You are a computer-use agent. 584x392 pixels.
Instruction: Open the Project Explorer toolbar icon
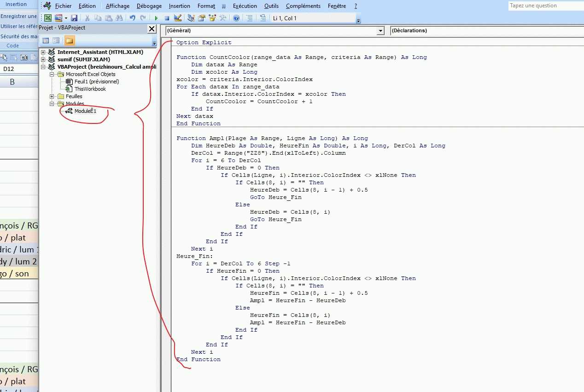(191, 18)
